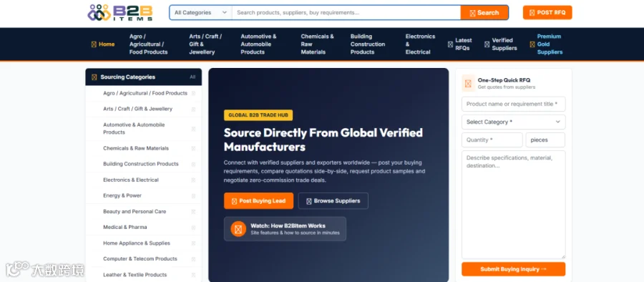Expand the arrow beside sidebar Automotive & Automobile row
This screenshot has height=282, width=644.
193,129
